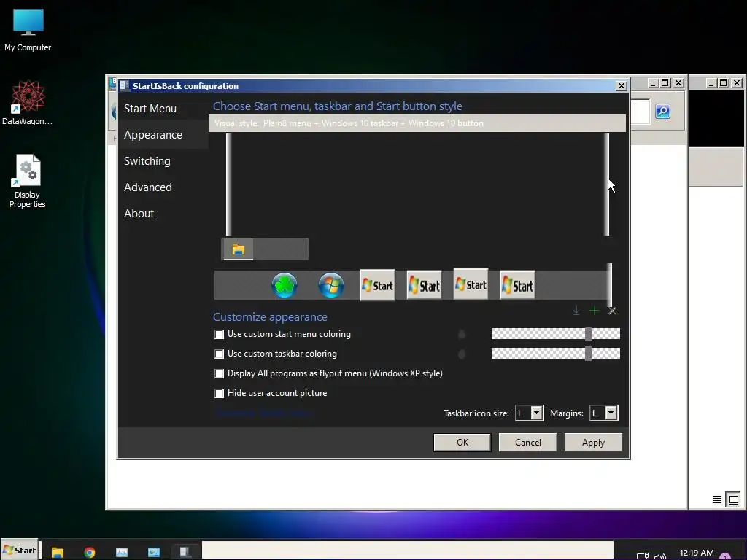Switch to large icon view in background window
Viewport: 747px width, 560px height.
(x=734, y=499)
